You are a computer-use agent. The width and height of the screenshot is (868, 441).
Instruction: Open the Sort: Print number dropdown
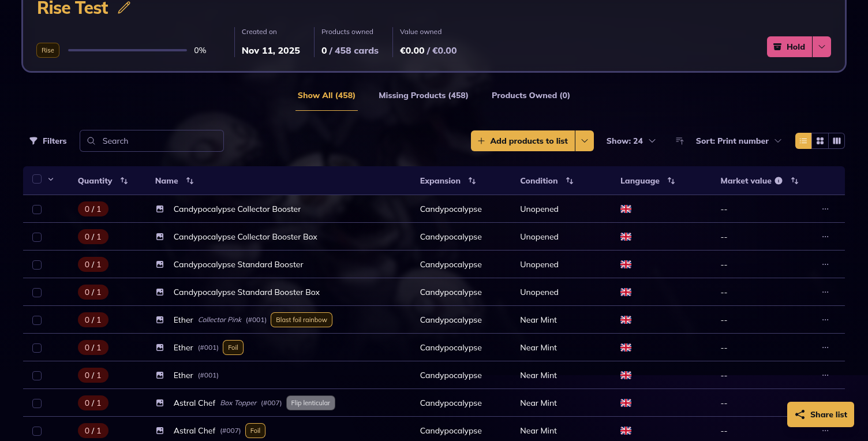738,141
